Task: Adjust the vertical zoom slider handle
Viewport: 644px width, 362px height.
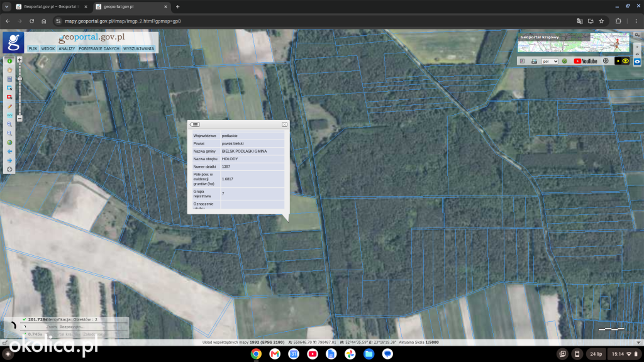Action: click(x=19, y=79)
